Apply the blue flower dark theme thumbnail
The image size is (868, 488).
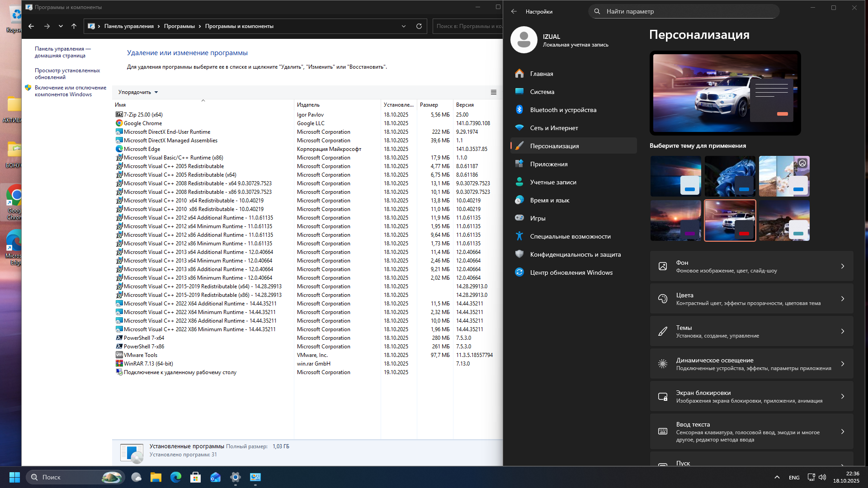pos(730,176)
